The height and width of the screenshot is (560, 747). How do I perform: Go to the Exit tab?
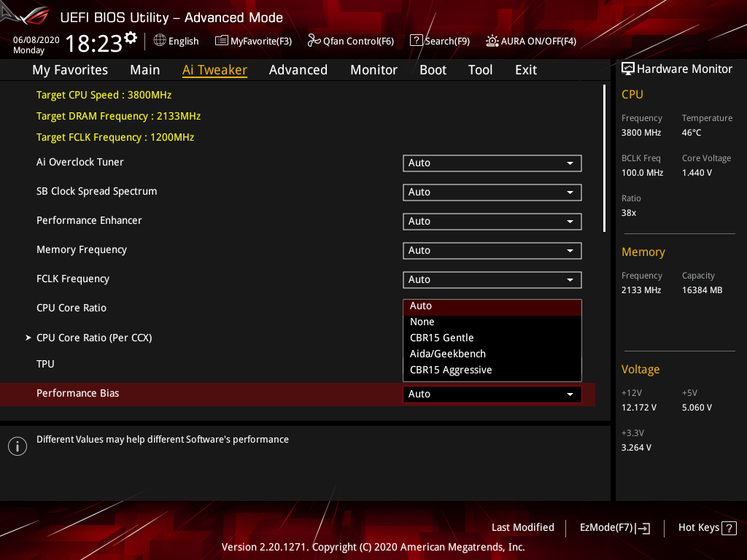[526, 70]
